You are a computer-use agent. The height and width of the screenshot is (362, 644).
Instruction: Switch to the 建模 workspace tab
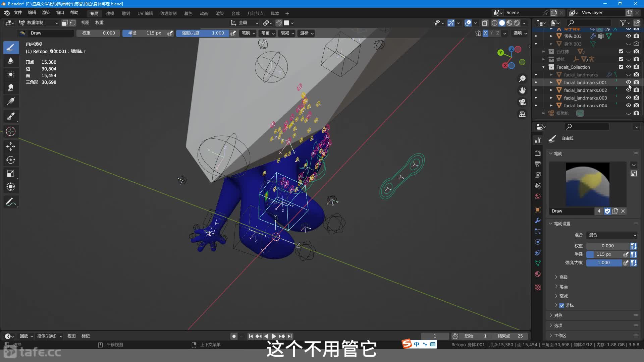110,13
